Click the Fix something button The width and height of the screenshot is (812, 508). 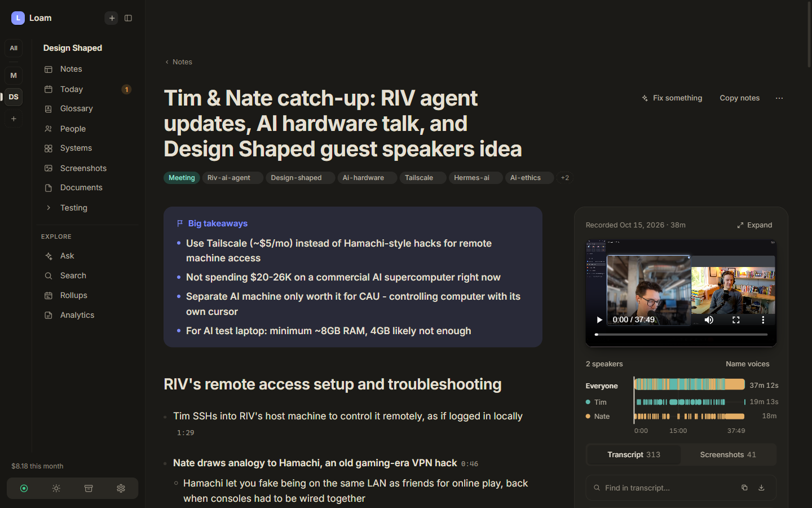click(672, 98)
